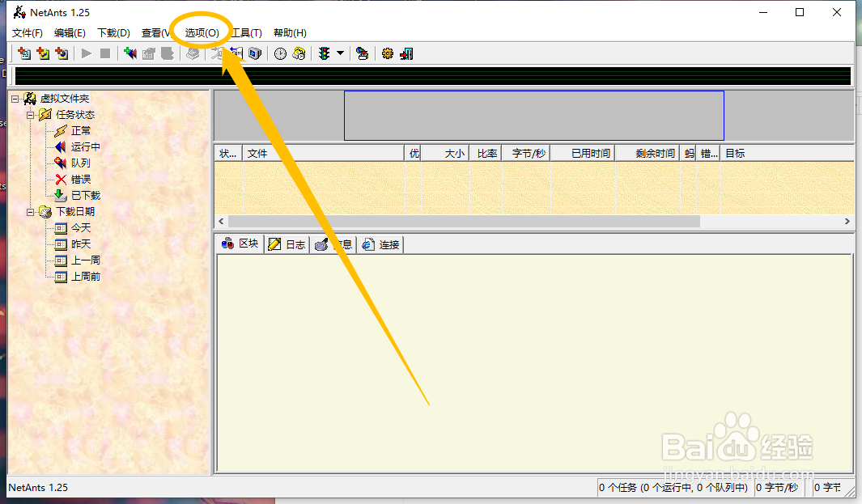Select the 错误 status item
The height and width of the screenshot is (504, 862).
pos(81,179)
